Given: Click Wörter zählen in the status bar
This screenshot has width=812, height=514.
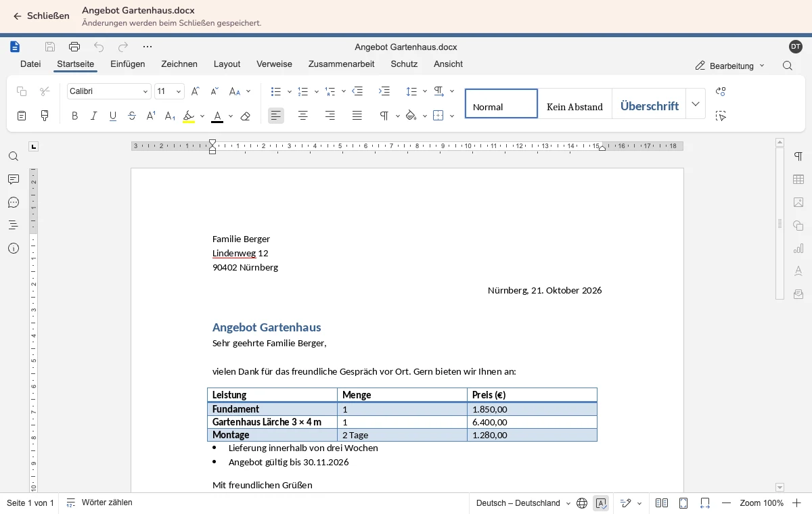Looking at the screenshot, I should (x=99, y=503).
